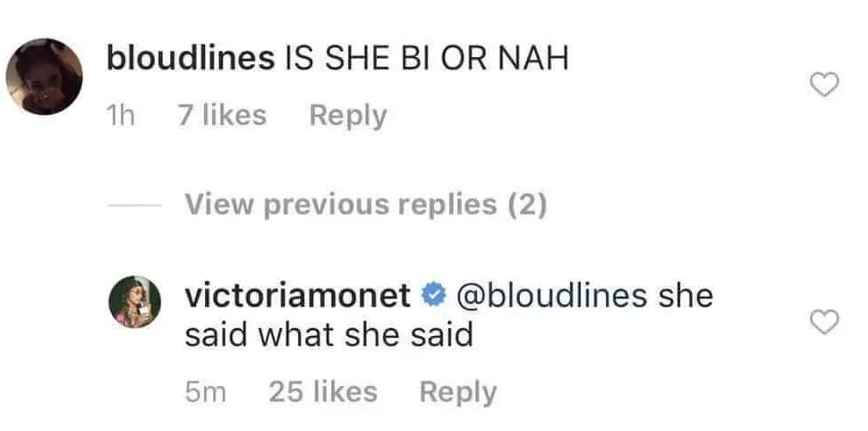Image resolution: width=868 pixels, height=431 pixels.
Task: Click the blue verified badge next to victoriamonet
Action: pyautogui.click(x=433, y=295)
